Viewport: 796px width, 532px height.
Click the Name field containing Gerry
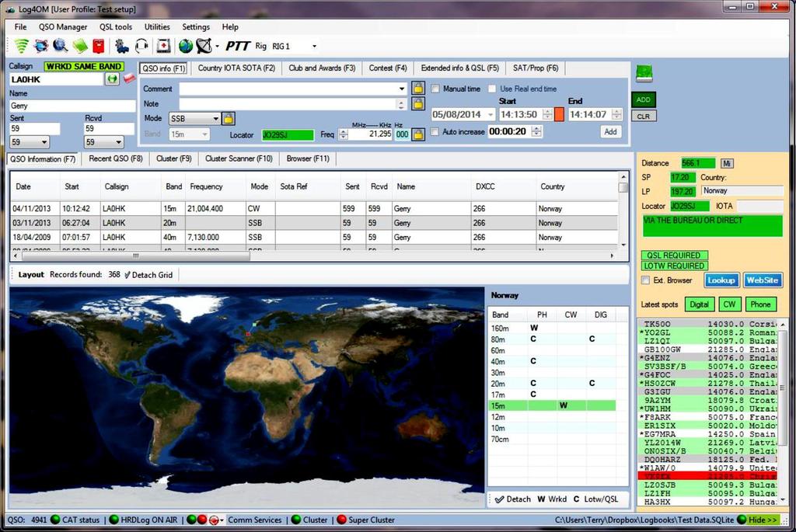72,106
